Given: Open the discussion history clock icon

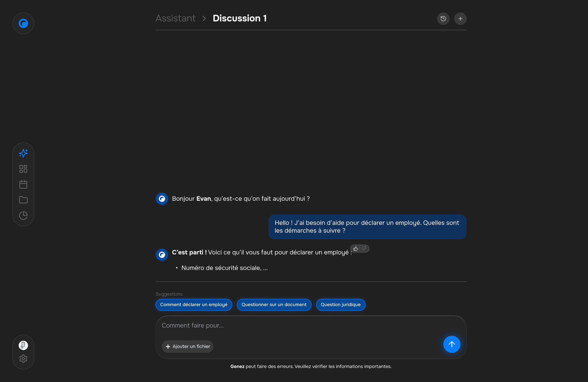Looking at the screenshot, I should tap(443, 18).
